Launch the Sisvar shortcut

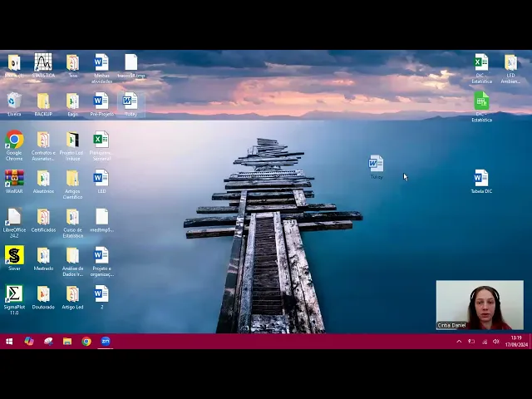tap(14, 259)
